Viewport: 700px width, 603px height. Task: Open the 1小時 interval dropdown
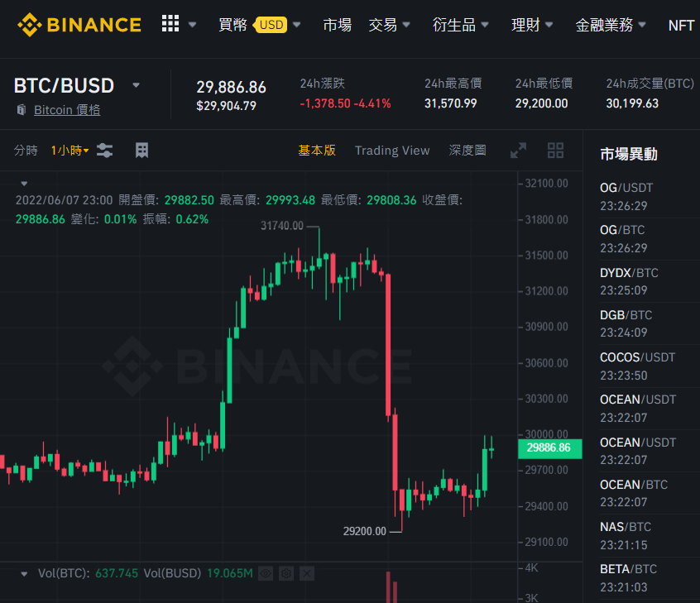click(70, 151)
